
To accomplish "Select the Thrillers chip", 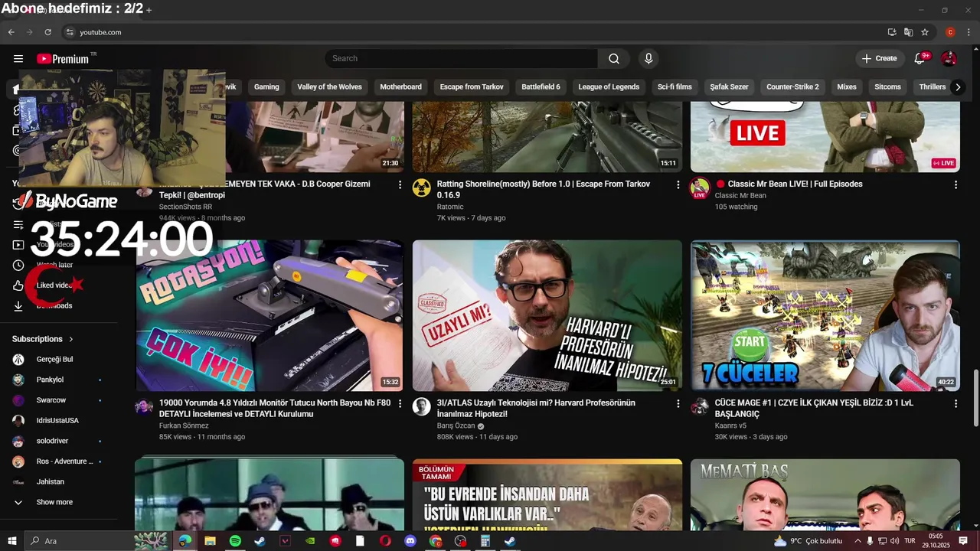I will tap(932, 87).
